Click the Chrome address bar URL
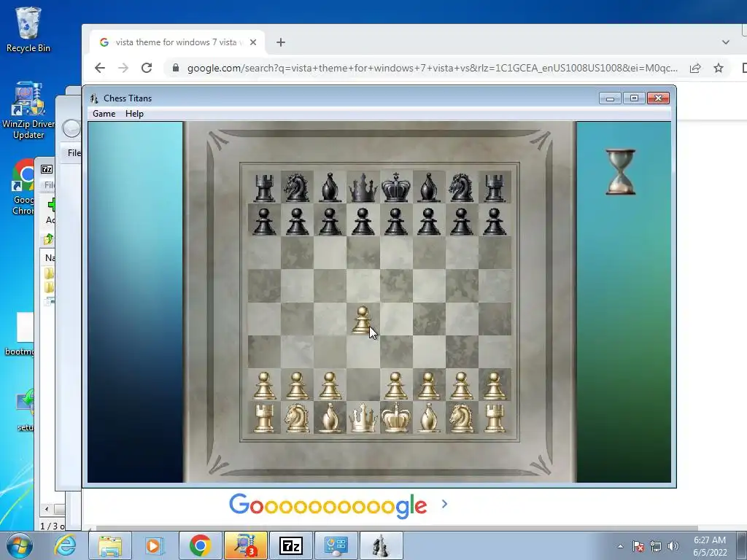747x560 pixels. coord(432,68)
